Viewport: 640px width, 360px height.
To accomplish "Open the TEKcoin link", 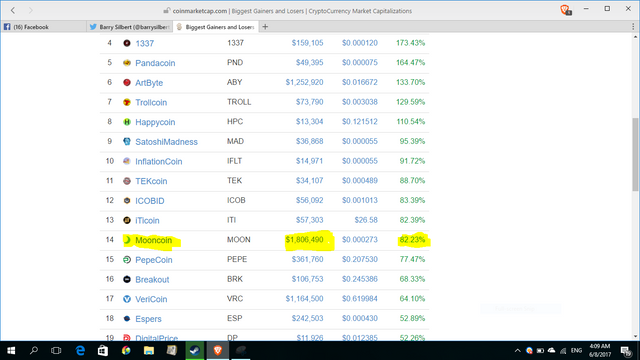I will click(x=151, y=181).
